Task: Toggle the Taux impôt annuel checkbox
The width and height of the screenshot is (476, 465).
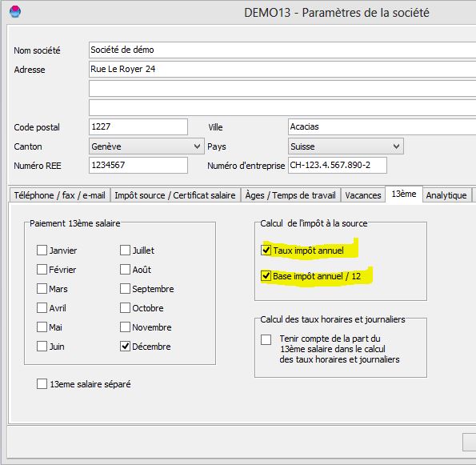Action: pos(266,251)
